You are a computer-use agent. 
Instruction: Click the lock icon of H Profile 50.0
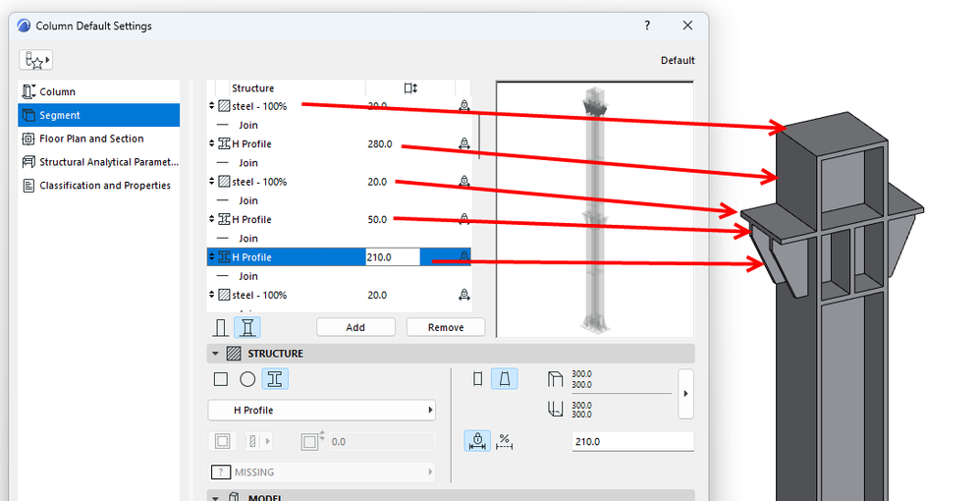pyautogui.click(x=463, y=219)
